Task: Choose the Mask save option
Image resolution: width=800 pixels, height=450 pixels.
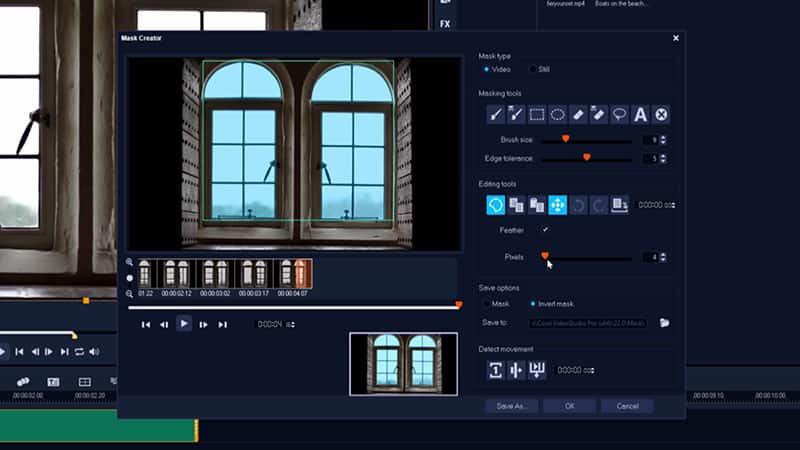Action: pos(488,304)
